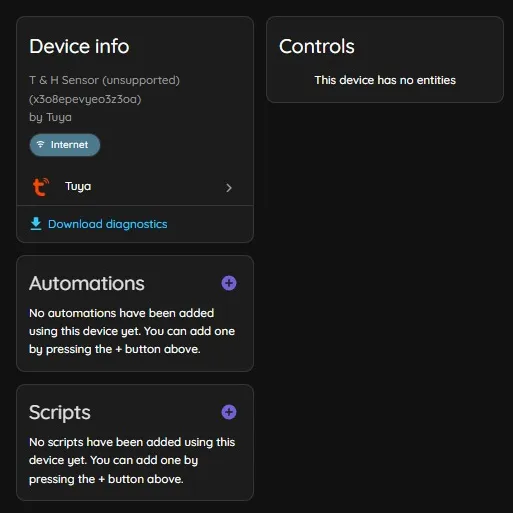Add a new automation with plus icon

(229, 283)
